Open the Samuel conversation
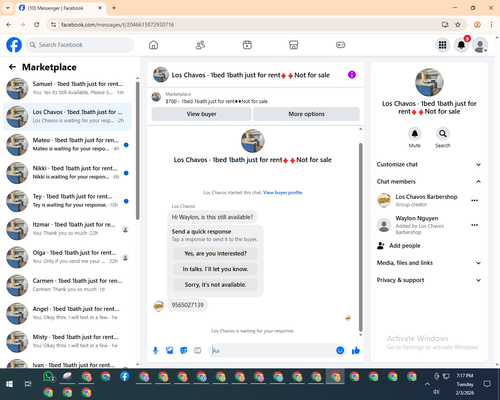Screen dimensions: 500x400 tap(67, 89)
